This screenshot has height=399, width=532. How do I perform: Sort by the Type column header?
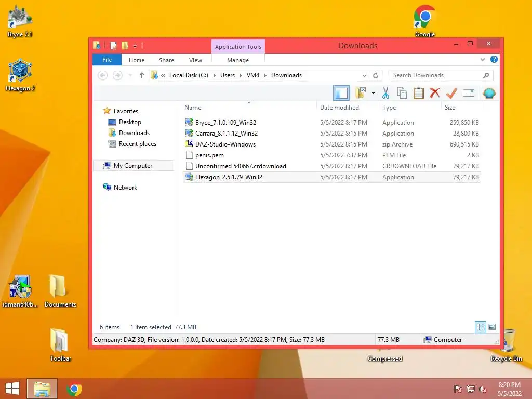tap(410, 108)
